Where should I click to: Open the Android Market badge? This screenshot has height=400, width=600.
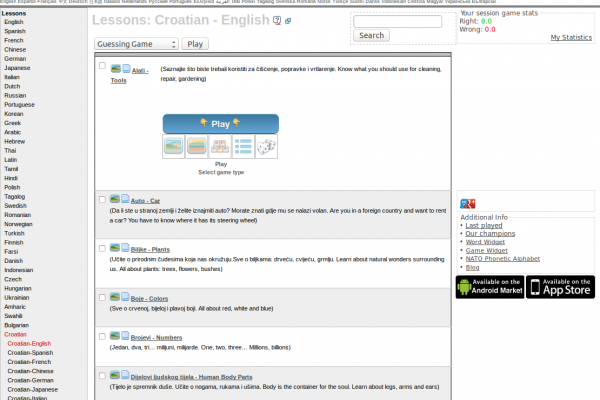pyautogui.click(x=490, y=287)
